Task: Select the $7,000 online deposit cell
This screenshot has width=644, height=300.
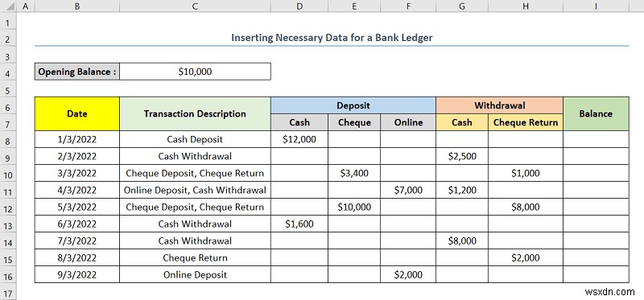Action: point(408,190)
